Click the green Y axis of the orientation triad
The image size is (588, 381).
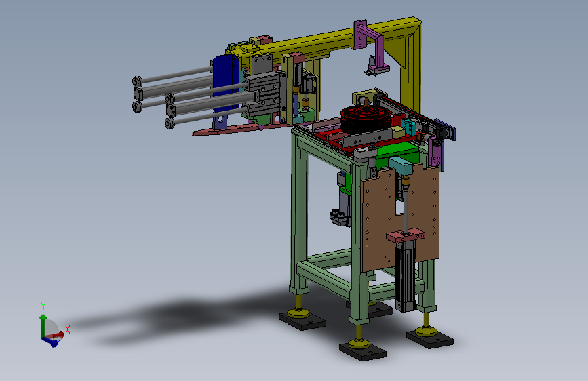[43, 325]
